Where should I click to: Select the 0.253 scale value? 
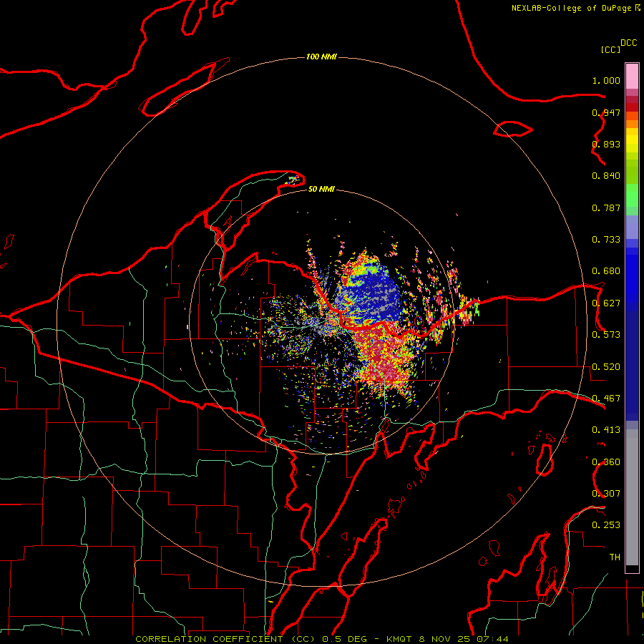(x=606, y=525)
